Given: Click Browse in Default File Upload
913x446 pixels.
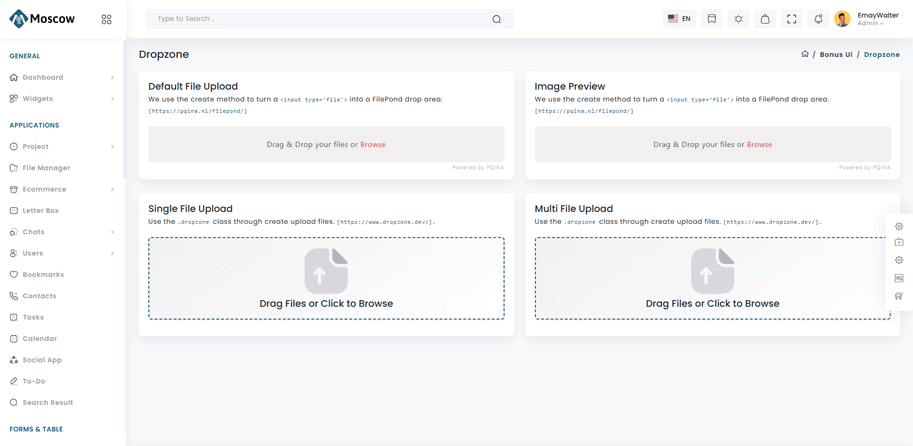Looking at the screenshot, I should tap(373, 144).
